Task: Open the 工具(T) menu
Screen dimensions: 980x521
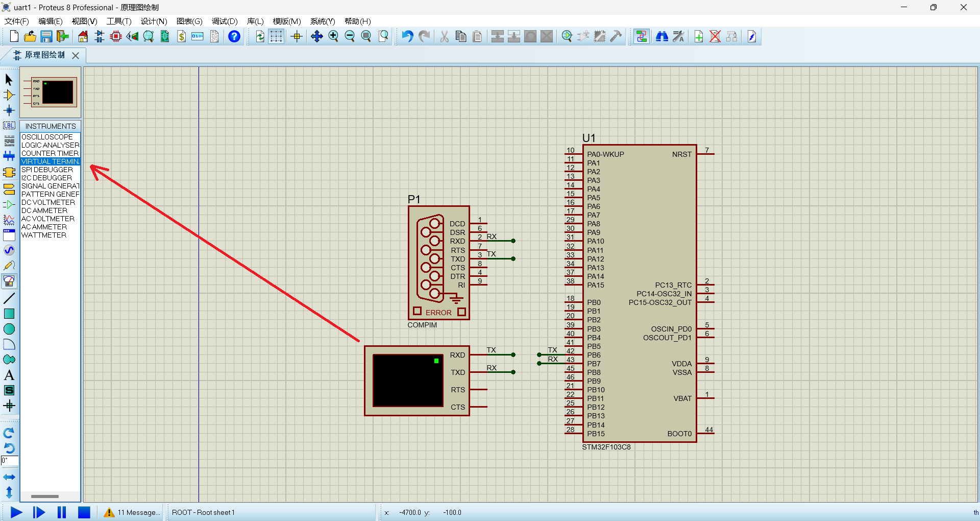Action: (x=119, y=21)
